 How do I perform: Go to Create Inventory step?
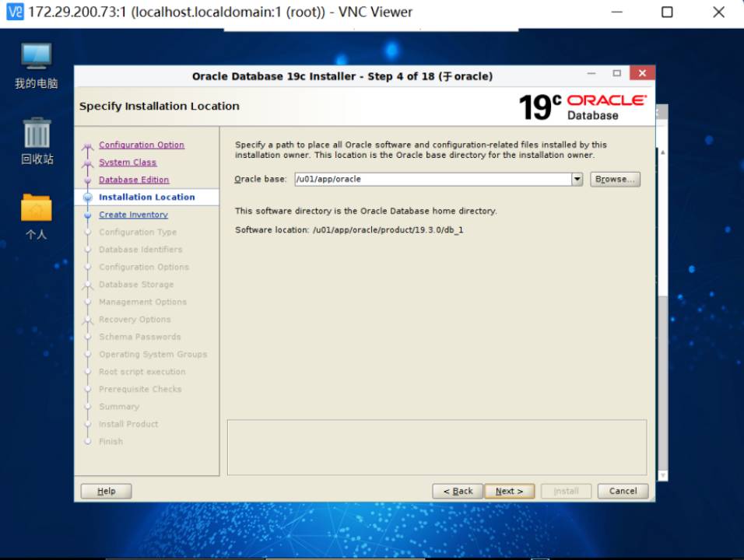click(133, 215)
